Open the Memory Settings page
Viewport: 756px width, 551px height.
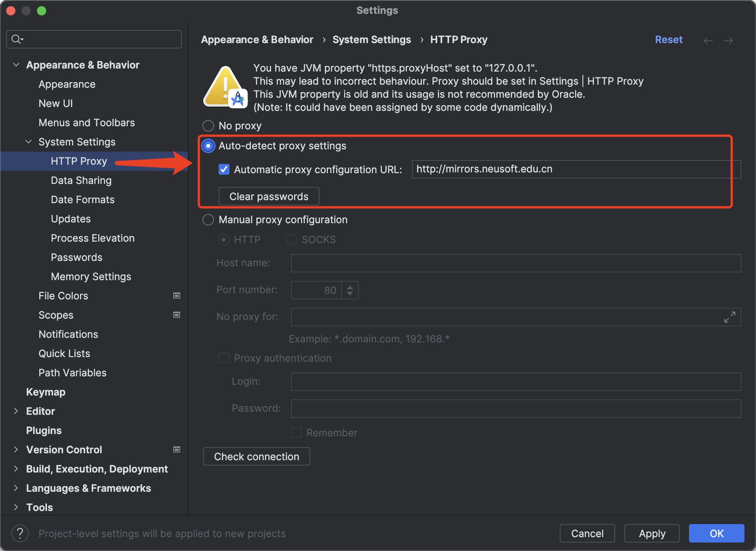(x=91, y=277)
